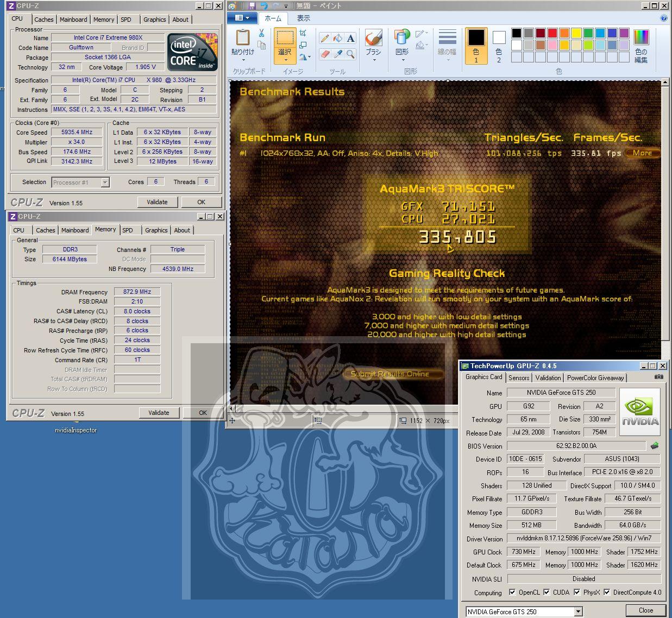Click the Resize icon in Paint image group

click(303, 45)
